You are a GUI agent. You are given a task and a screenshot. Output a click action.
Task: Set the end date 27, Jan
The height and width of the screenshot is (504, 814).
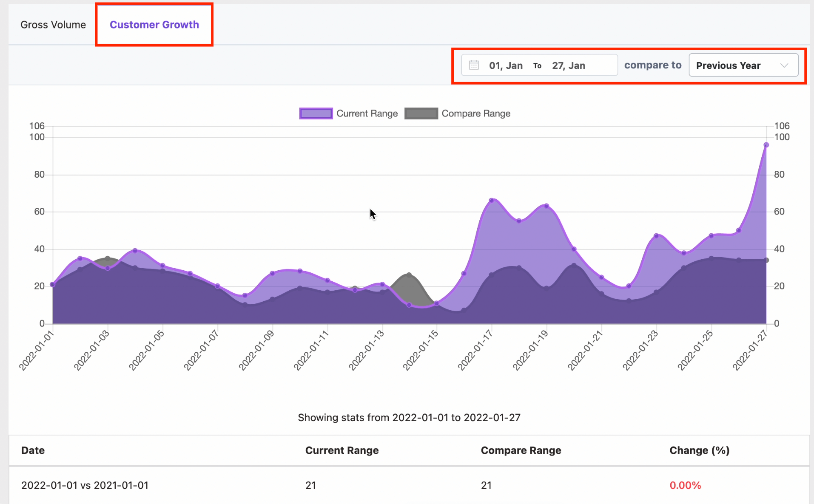(569, 65)
